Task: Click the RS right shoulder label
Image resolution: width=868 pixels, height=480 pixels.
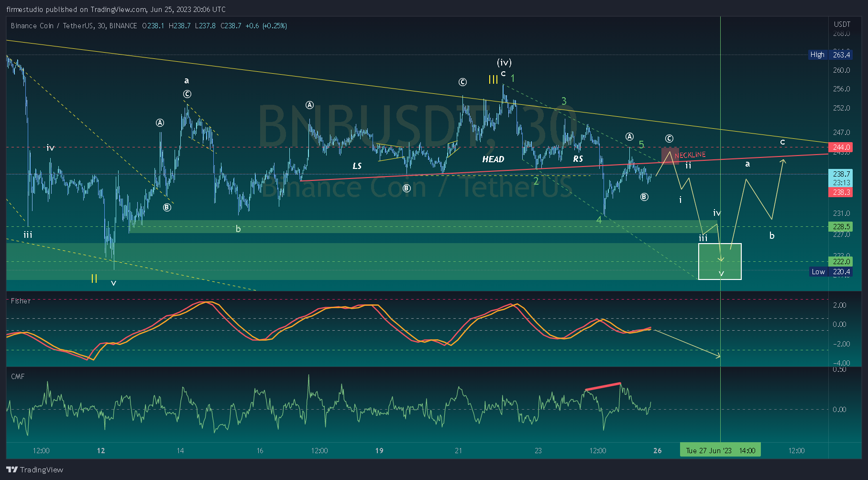Action: [x=578, y=159]
